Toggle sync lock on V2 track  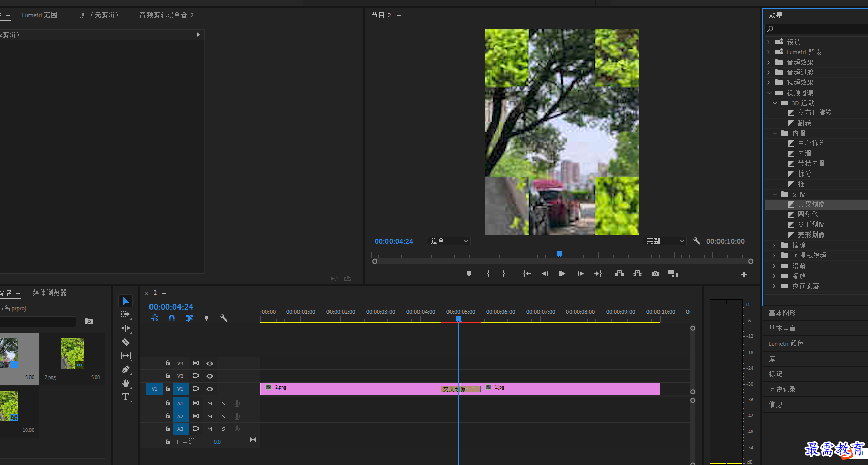point(196,375)
